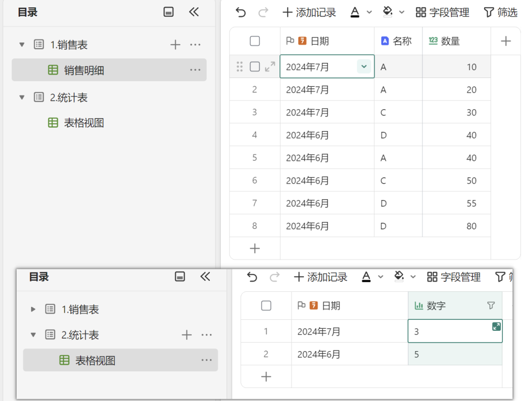Click 日期 column header in statistics table

coord(350,306)
